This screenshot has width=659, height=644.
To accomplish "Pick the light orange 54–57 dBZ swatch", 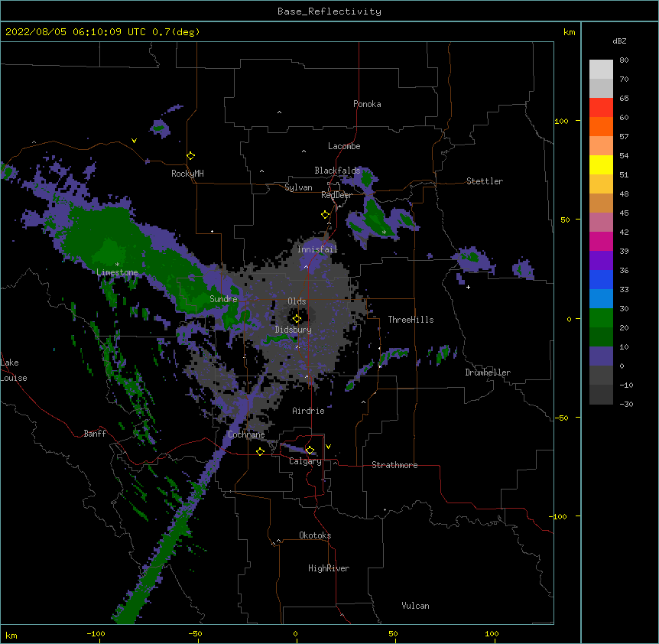I will click(x=601, y=146).
